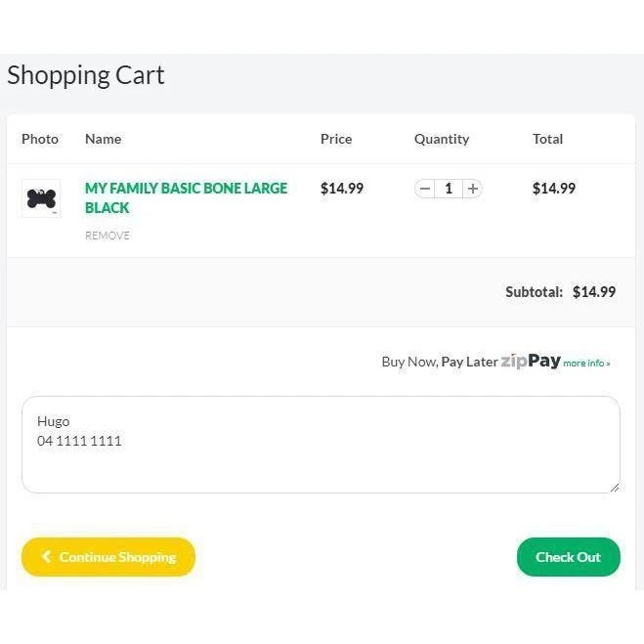Click the Quantity column header
Image resolution: width=644 pixels, height=644 pixels.
click(442, 139)
